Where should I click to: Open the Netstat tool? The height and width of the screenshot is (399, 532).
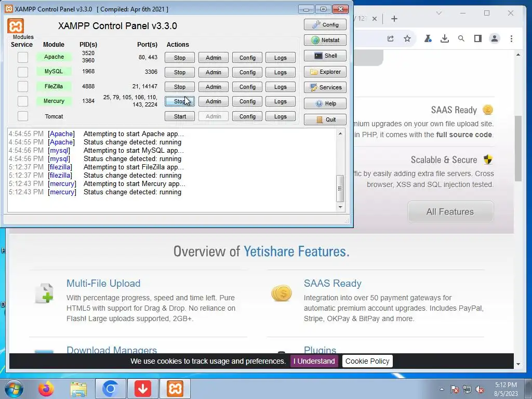click(325, 40)
